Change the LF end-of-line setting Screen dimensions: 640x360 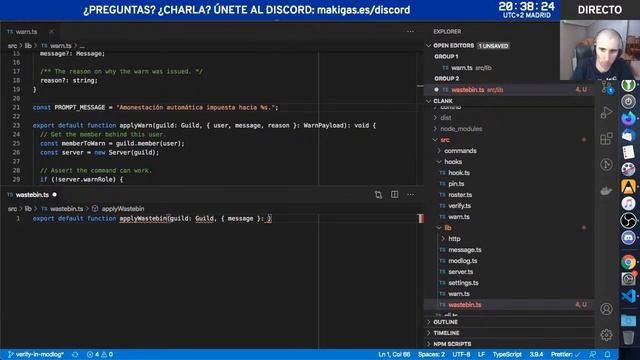pos(482,355)
